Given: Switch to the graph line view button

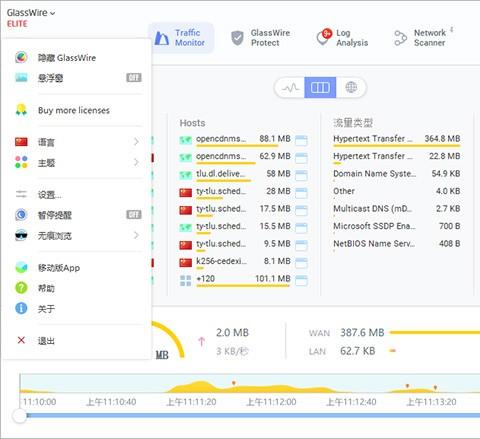Looking at the screenshot, I should [290, 88].
